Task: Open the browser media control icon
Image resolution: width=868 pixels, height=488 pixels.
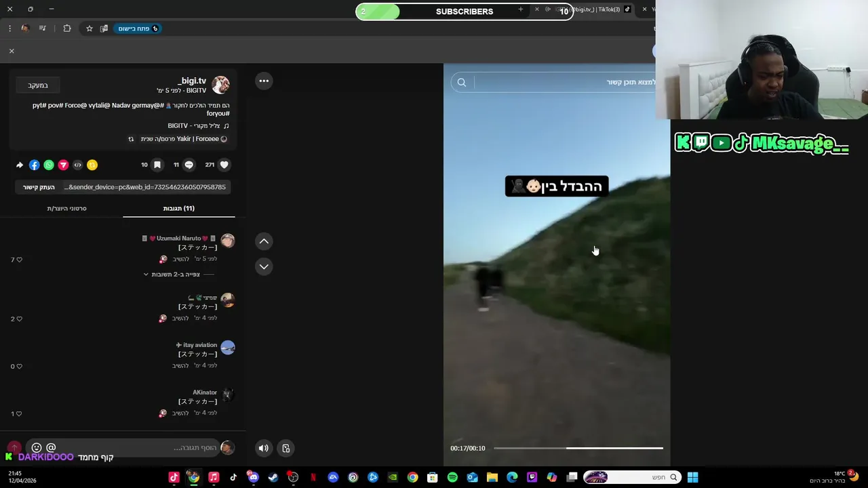Action: (42, 28)
